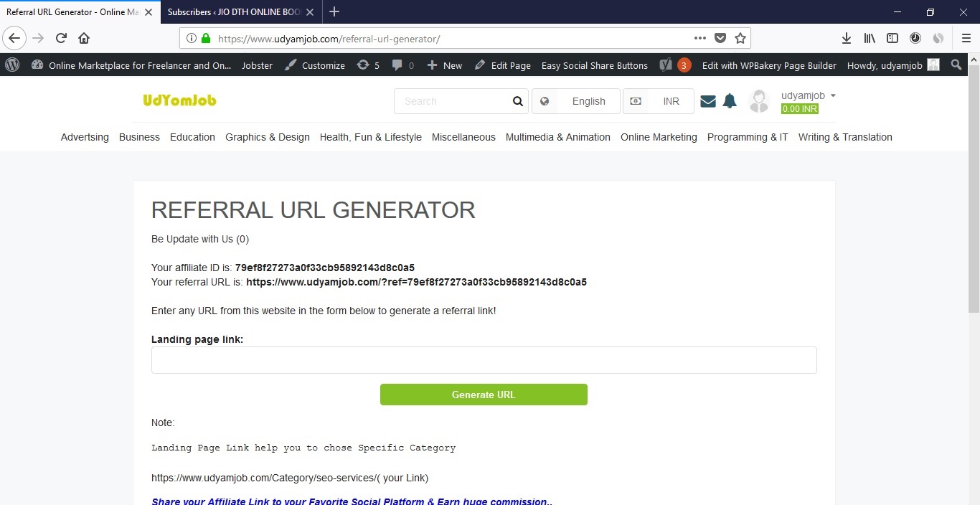
Task: Open the English language selector
Action: 576,101
